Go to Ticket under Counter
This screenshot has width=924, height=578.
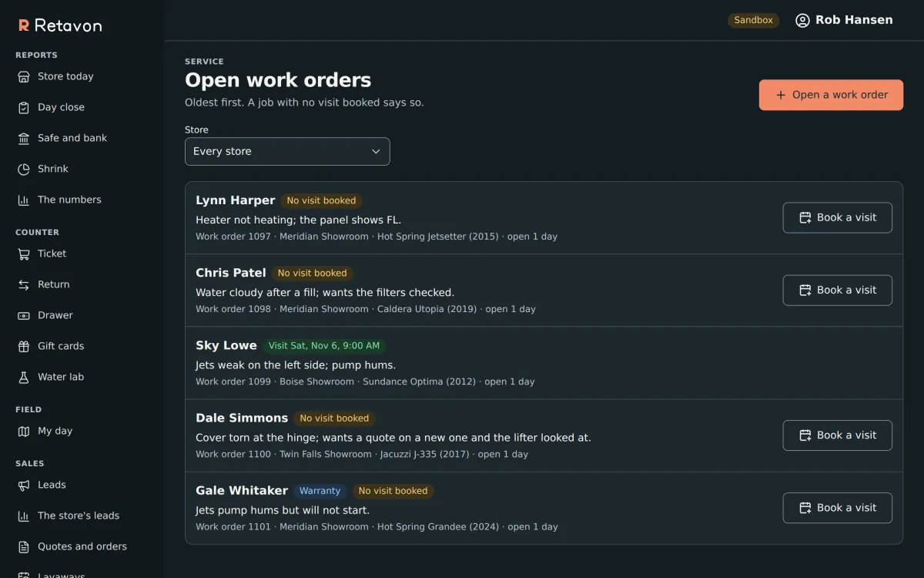tap(52, 254)
